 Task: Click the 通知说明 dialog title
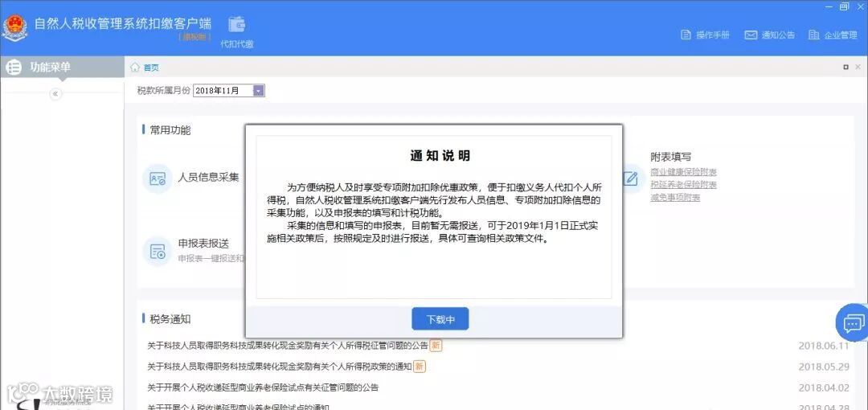tap(440, 156)
